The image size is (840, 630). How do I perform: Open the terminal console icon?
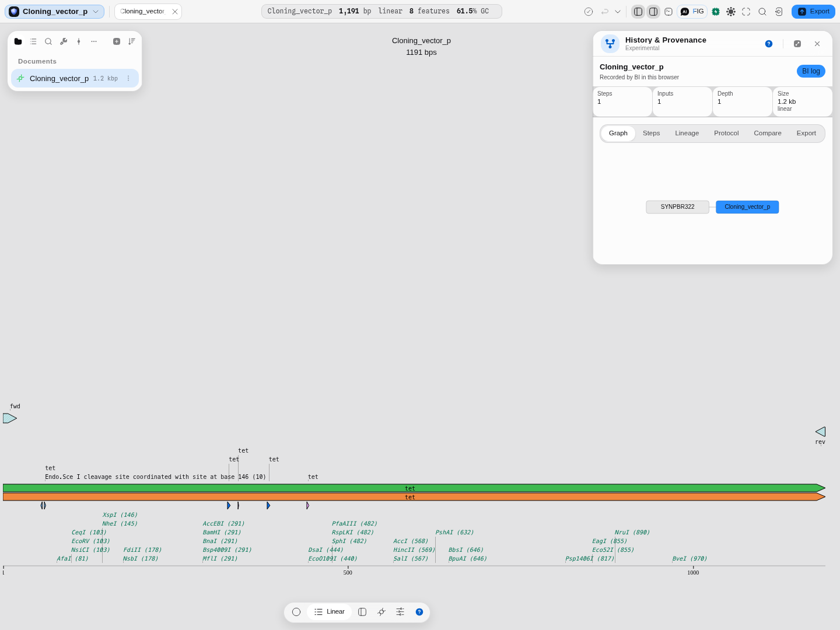[x=668, y=12]
